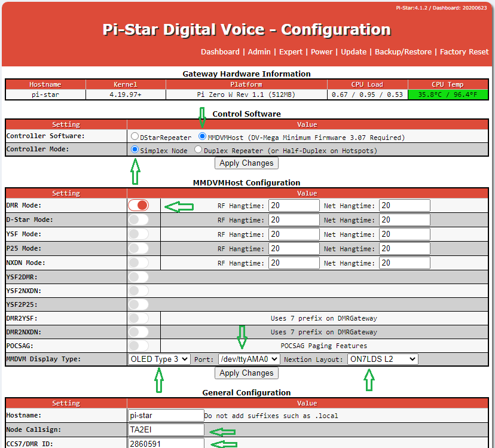This screenshot has height=448, width=495.
Task: Choose Duplex Repeater controller mode
Action: [198, 150]
